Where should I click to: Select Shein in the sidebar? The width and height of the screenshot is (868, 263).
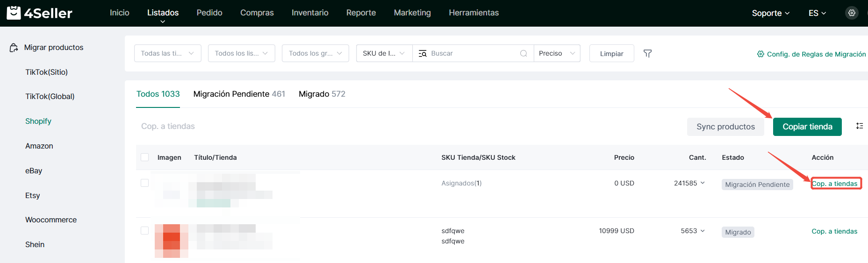point(35,244)
